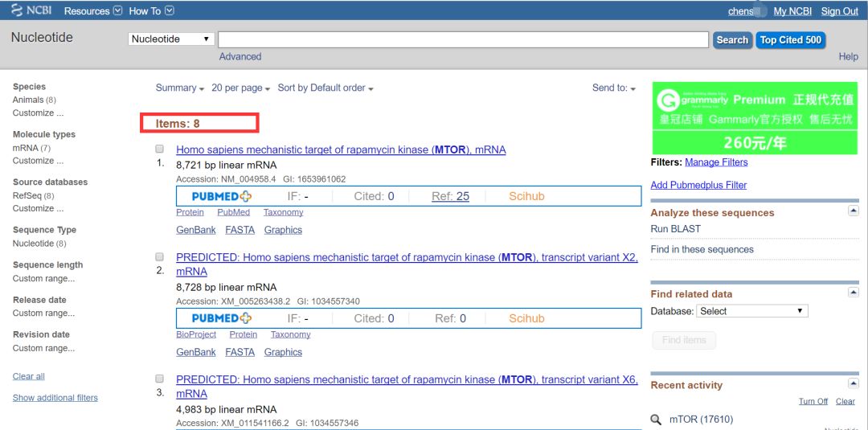The width and height of the screenshot is (868, 430).
Task: Click Scihub in result 1
Action: pyautogui.click(x=526, y=196)
